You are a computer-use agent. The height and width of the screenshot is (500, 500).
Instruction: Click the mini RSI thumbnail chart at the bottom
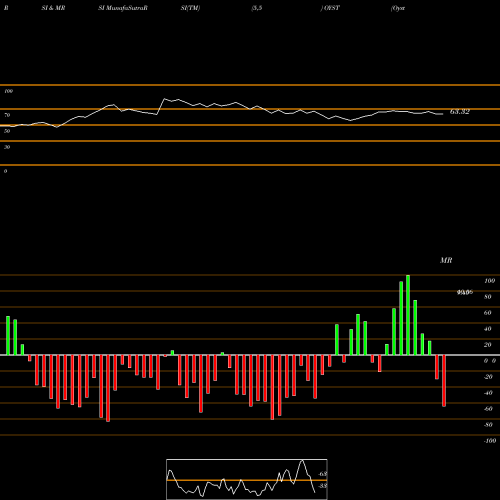point(247,479)
